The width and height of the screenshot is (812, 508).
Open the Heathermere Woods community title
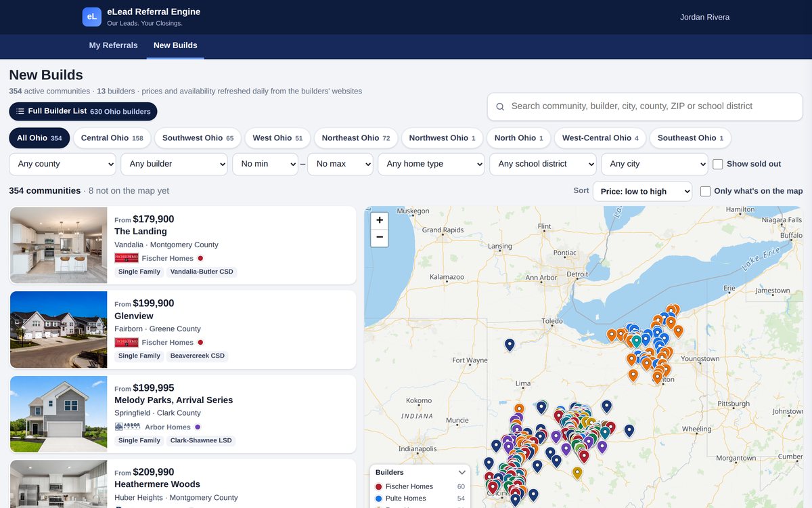(x=158, y=484)
